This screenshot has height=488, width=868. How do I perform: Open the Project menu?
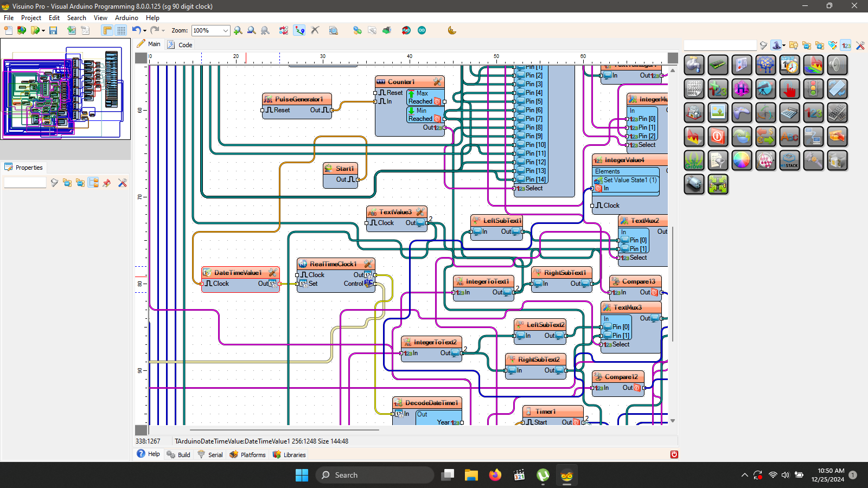31,18
